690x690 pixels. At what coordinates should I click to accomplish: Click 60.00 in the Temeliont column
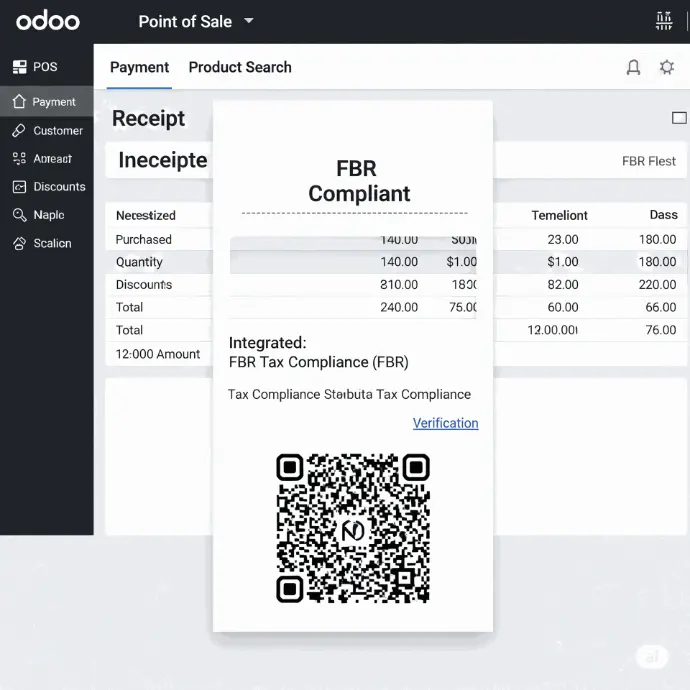563,307
